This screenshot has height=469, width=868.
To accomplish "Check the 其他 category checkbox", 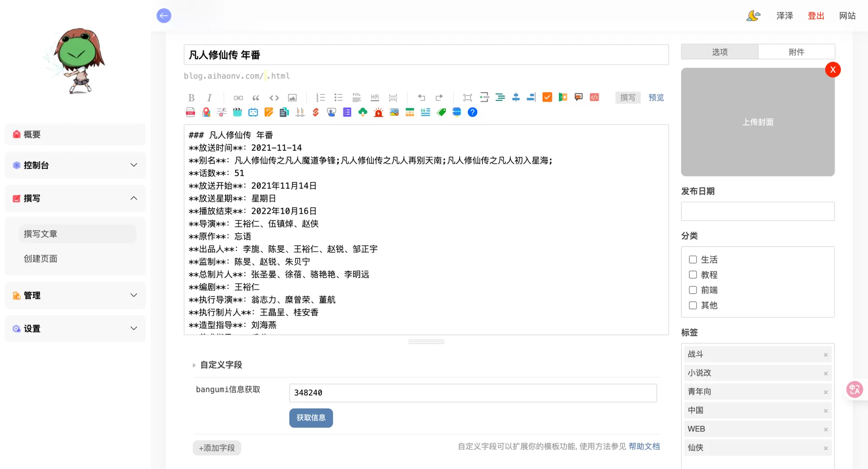I will pyautogui.click(x=692, y=305).
